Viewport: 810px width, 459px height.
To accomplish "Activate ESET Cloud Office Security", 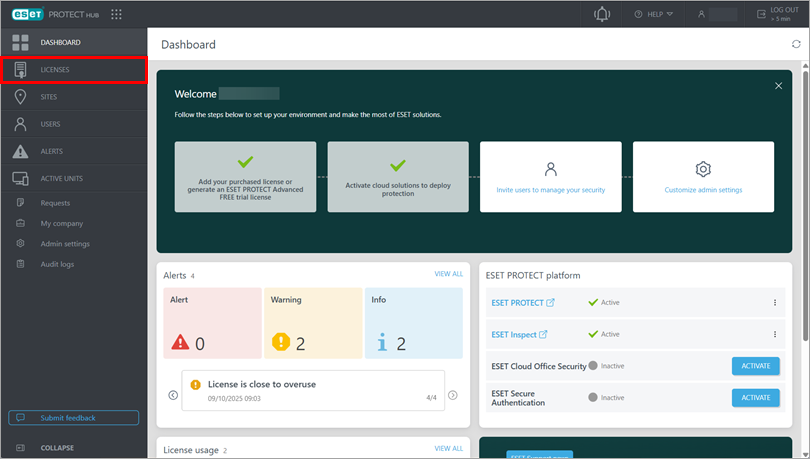I will click(x=755, y=366).
